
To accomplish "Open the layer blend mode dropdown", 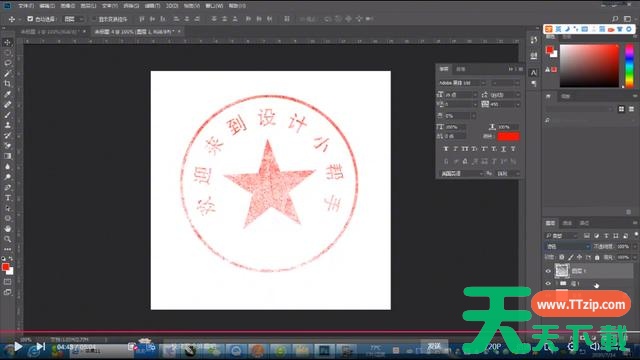I will [568, 247].
